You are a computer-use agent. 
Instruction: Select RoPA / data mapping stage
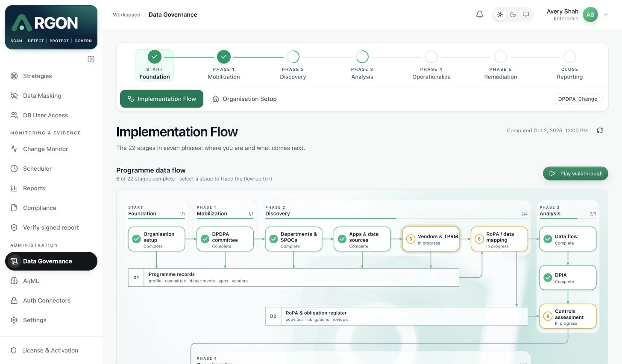pyautogui.click(x=499, y=239)
